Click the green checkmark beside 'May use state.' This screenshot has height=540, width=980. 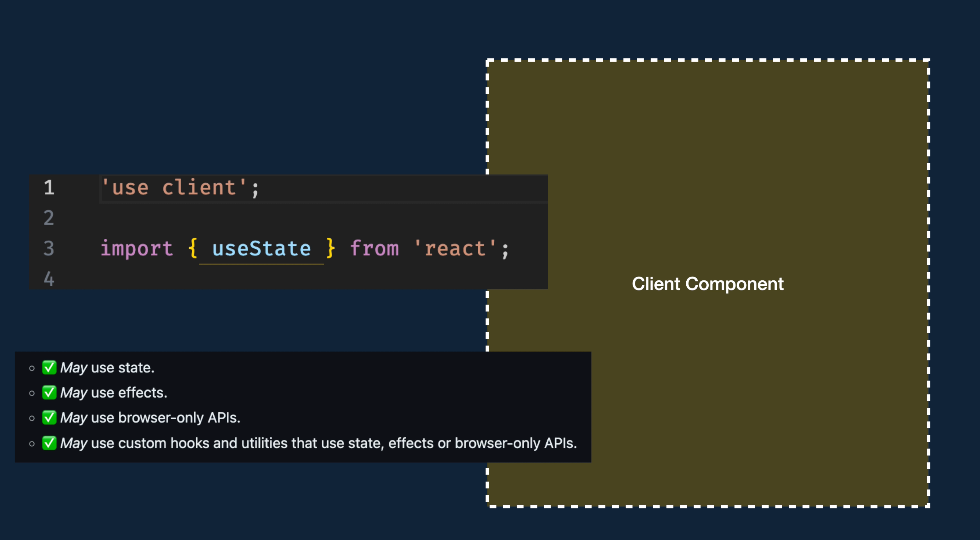tap(49, 367)
